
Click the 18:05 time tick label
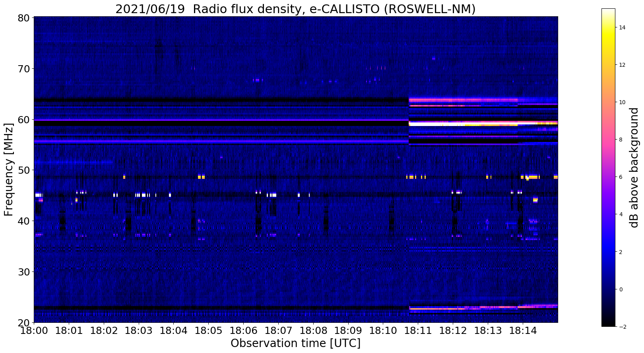tap(208, 330)
